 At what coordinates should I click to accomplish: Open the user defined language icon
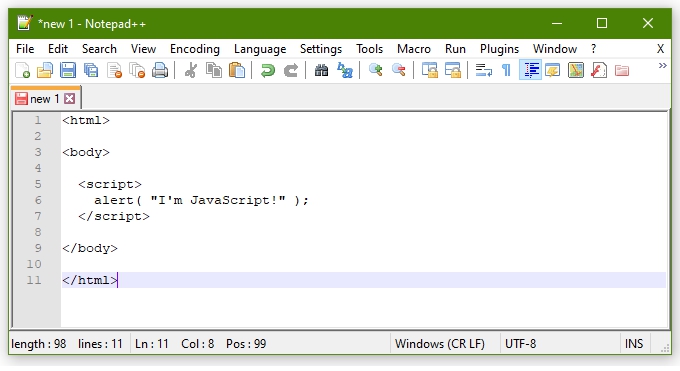point(553,70)
